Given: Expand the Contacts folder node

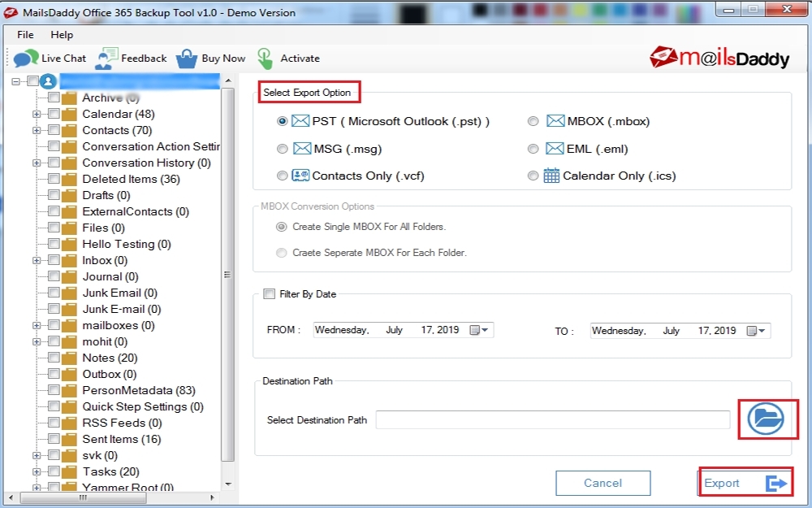Looking at the screenshot, I should pos(37,130).
